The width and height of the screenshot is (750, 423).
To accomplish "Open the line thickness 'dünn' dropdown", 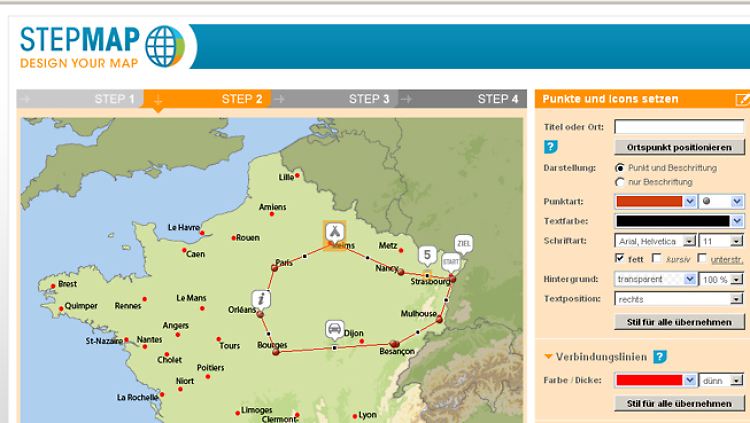I will [722, 380].
